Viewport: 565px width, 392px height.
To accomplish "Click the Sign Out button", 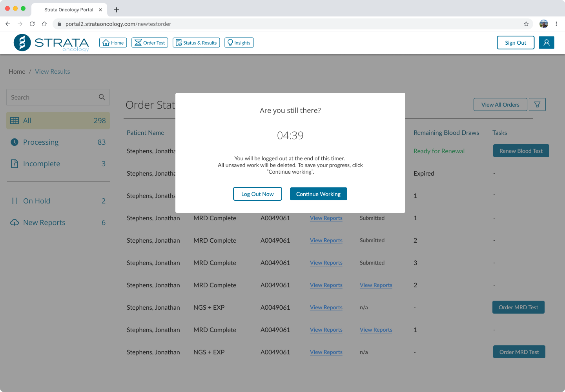I will point(515,43).
